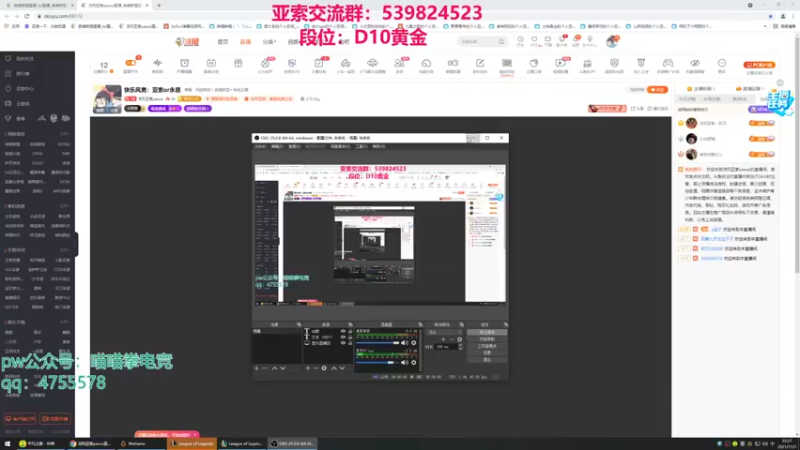Toggle the orange live switch in Douyu toolbar
The width and height of the screenshot is (800, 450).
click(x=131, y=63)
